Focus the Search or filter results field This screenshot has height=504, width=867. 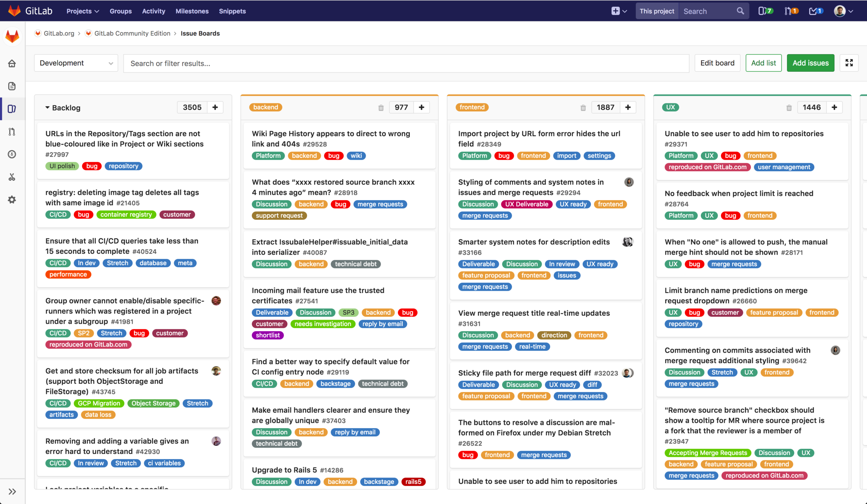pyautogui.click(x=406, y=63)
